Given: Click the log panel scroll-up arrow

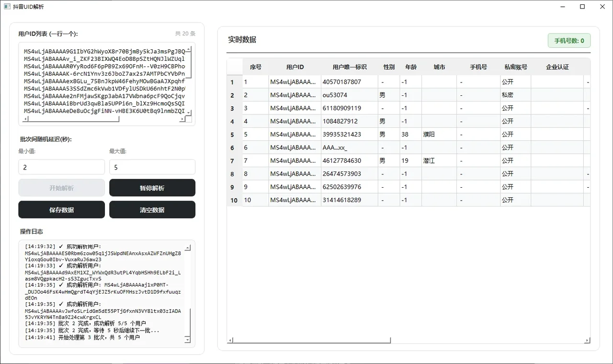Looking at the screenshot, I should coord(188,248).
